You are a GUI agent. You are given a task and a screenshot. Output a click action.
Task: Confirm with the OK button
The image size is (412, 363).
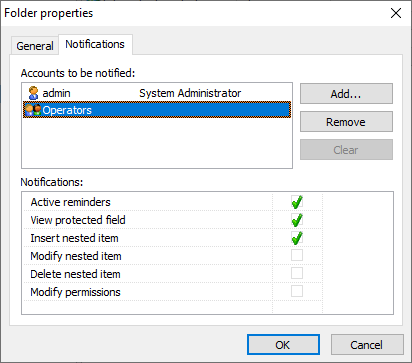283,345
